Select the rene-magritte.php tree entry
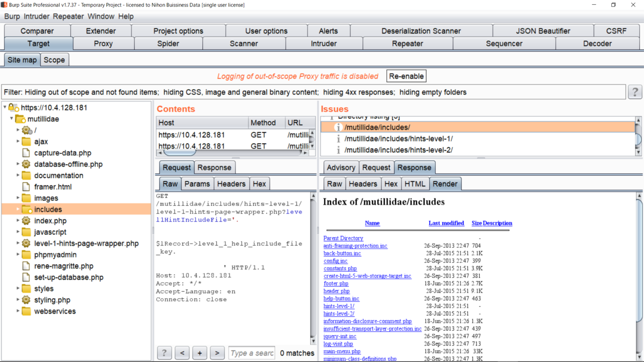The height and width of the screenshot is (362, 644). (x=64, y=266)
